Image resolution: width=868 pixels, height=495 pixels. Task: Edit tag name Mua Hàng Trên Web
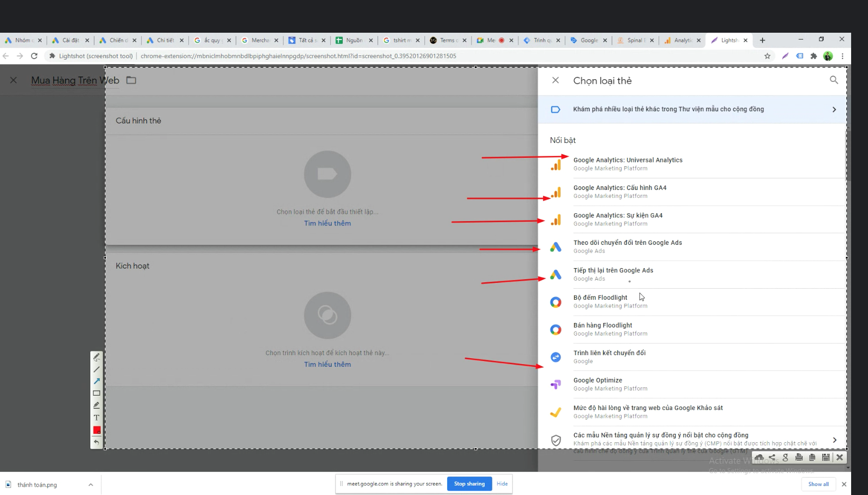pyautogui.click(x=75, y=80)
